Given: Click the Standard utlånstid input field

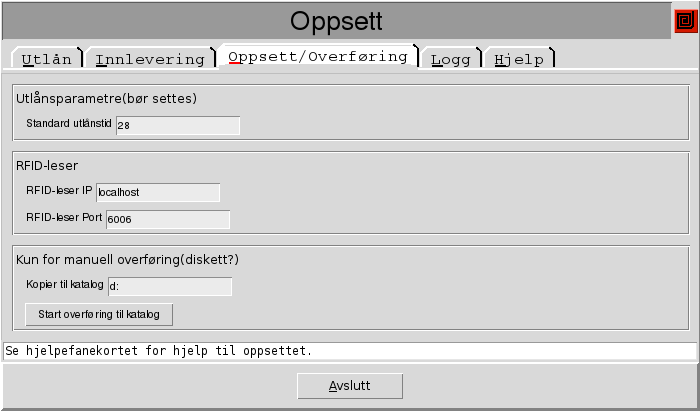Looking at the screenshot, I should pos(178,125).
